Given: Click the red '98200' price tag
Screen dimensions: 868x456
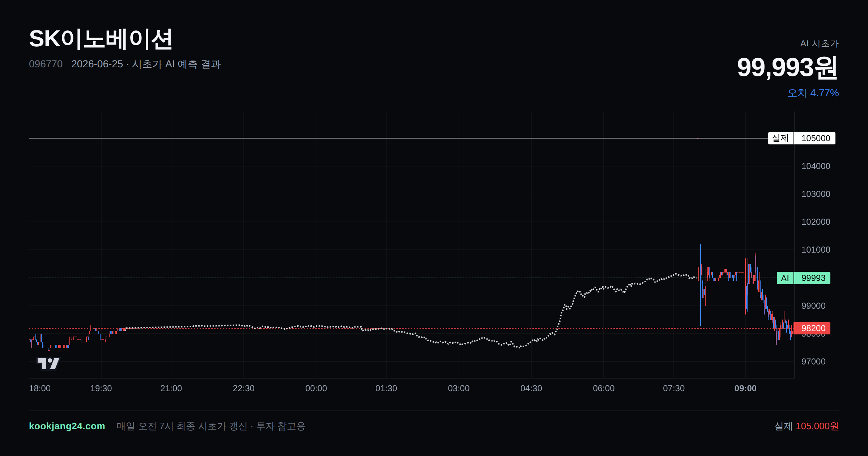Looking at the screenshot, I should pyautogui.click(x=812, y=328).
